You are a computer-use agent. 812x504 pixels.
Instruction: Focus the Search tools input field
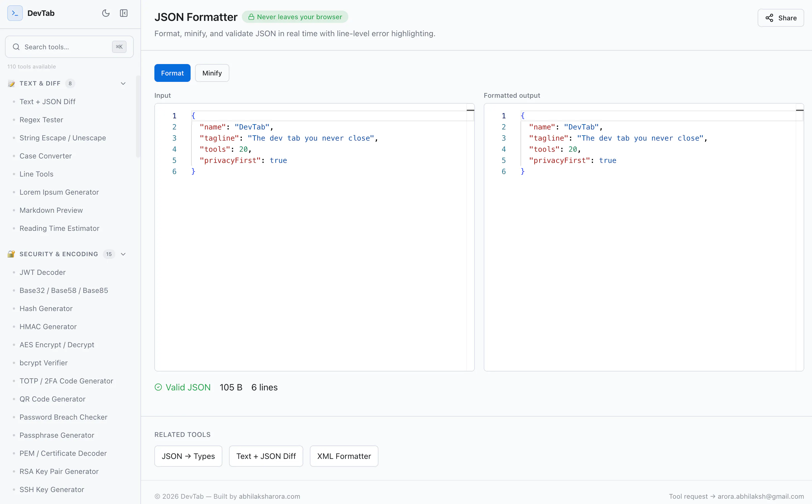69,47
